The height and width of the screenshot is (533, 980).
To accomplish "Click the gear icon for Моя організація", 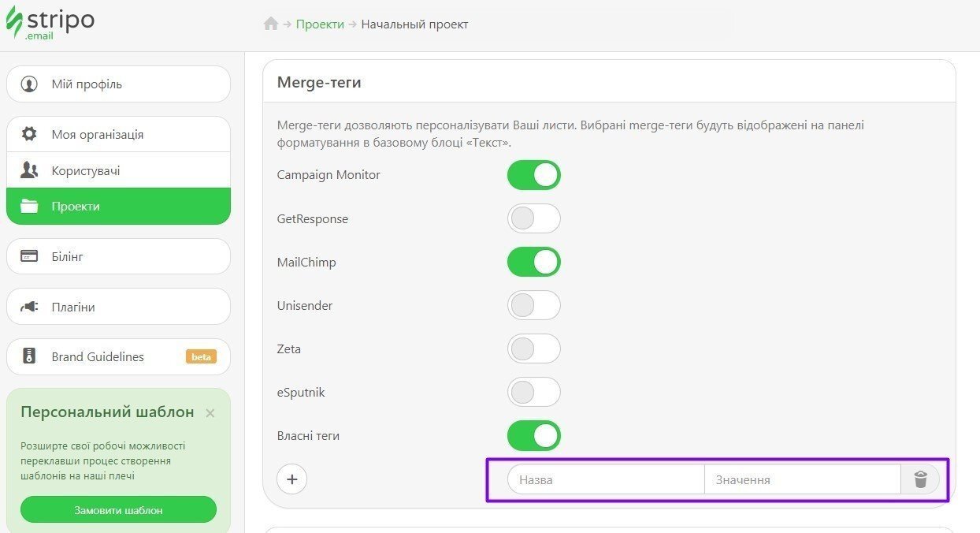I will click(29, 135).
